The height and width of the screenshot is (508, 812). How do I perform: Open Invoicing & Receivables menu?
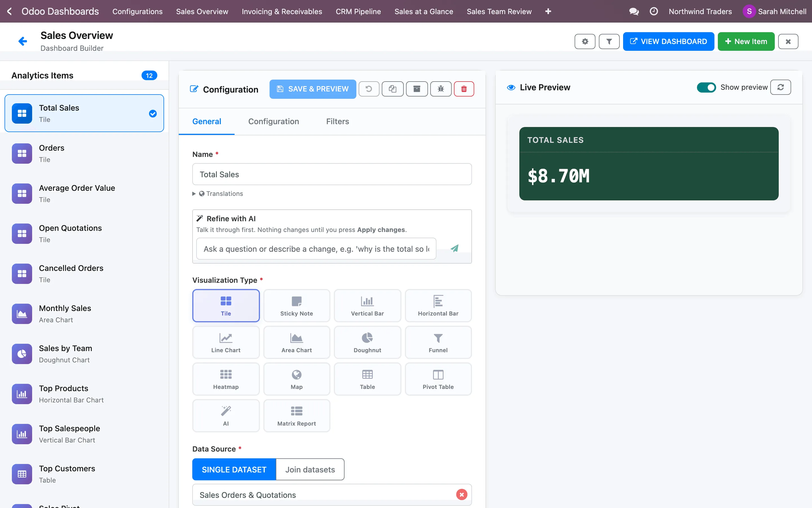[282, 11]
